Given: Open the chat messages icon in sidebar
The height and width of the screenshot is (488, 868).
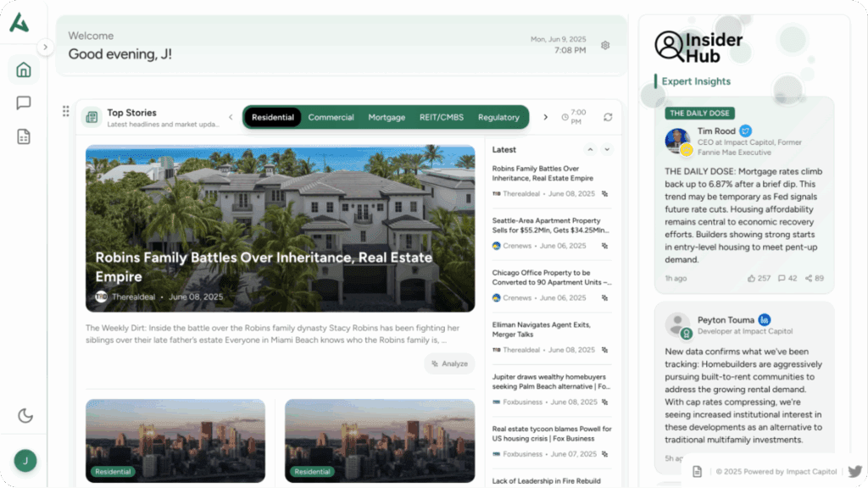Looking at the screenshot, I should point(24,103).
